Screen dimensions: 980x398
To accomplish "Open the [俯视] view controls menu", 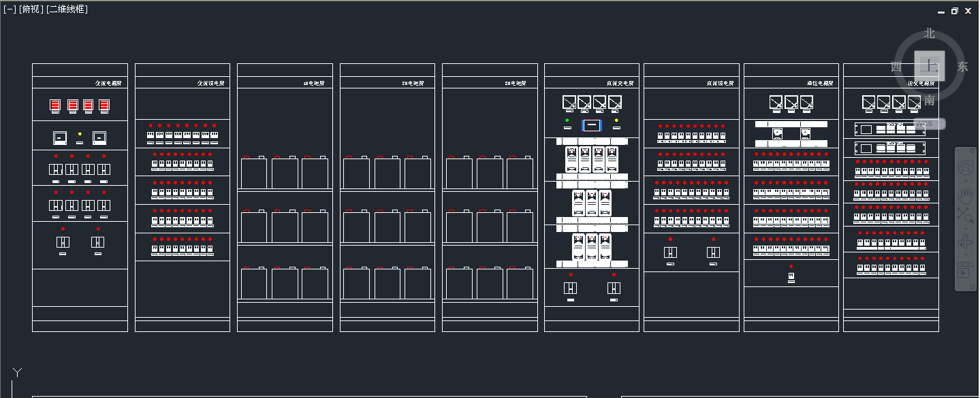I will (31, 10).
